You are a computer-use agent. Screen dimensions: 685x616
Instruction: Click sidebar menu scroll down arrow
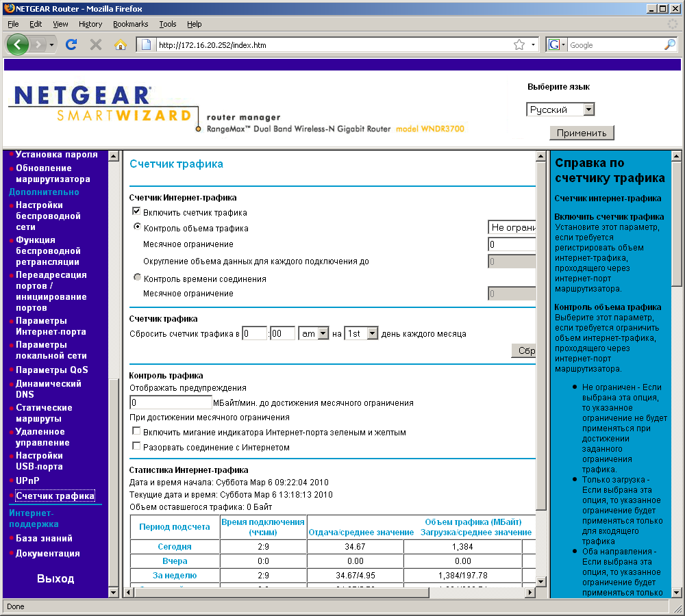pyautogui.click(x=114, y=593)
